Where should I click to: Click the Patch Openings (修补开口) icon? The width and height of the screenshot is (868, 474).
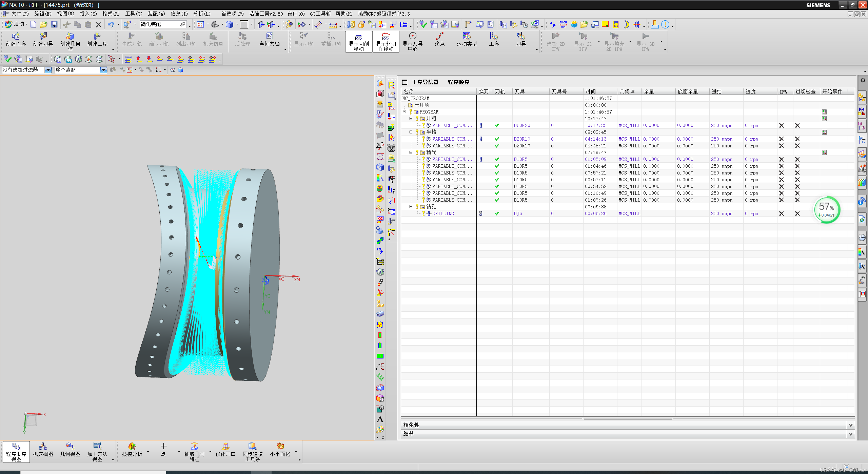[225, 450]
